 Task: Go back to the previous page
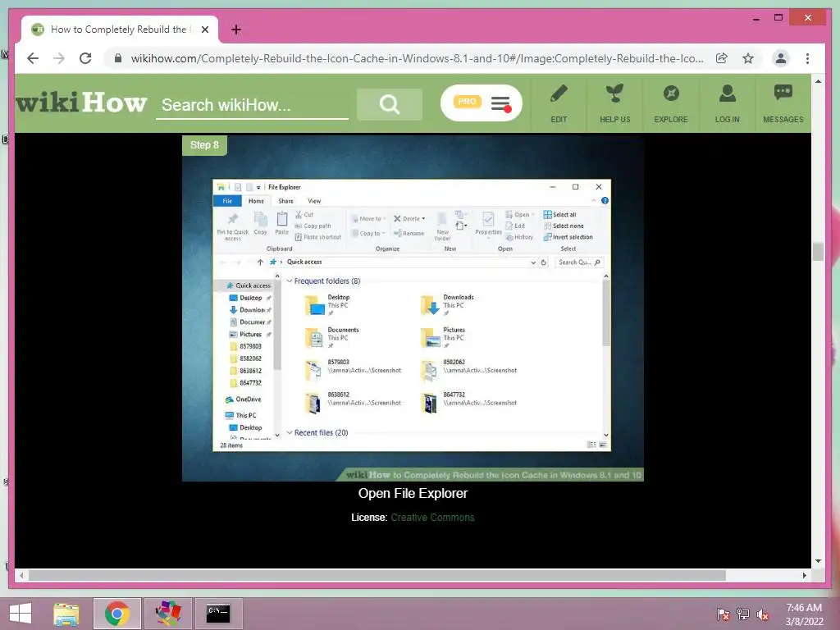[33, 58]
